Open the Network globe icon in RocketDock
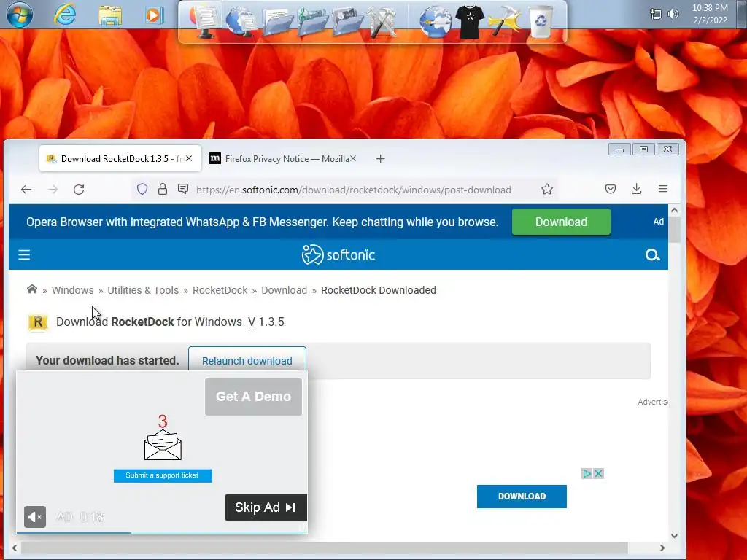 click(241, 21)
